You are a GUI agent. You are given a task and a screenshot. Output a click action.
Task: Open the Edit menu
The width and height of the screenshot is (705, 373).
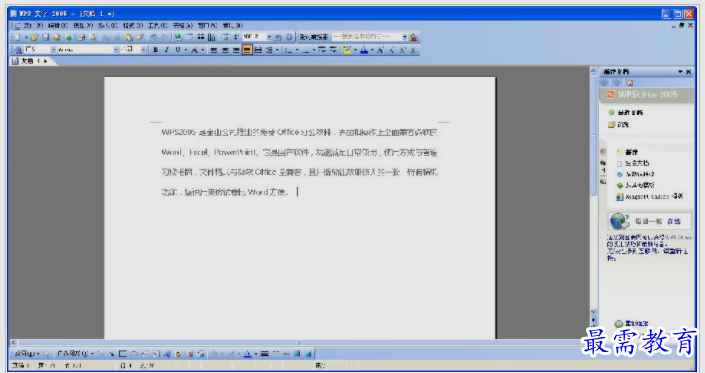click(x=58, y=26)
